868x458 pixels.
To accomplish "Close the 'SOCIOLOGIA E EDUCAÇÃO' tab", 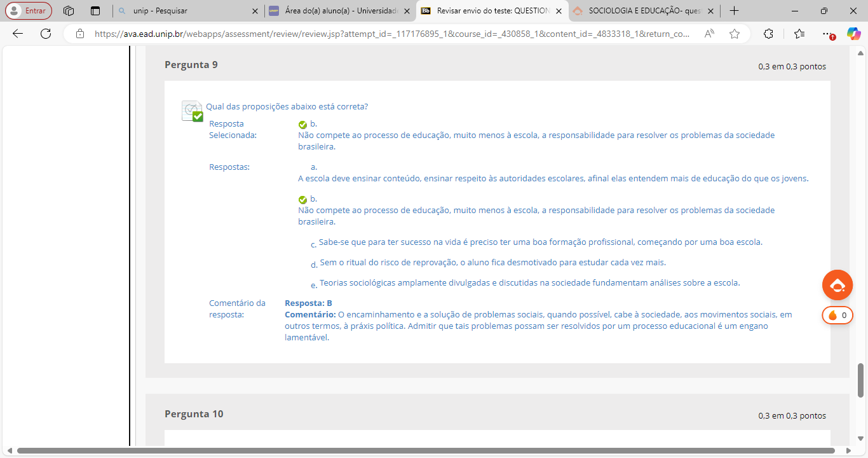I will tap(710, 11).
